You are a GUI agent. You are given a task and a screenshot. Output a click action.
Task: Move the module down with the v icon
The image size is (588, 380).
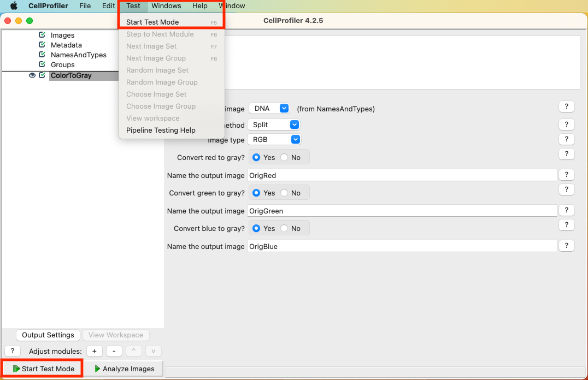click(153, 351)
